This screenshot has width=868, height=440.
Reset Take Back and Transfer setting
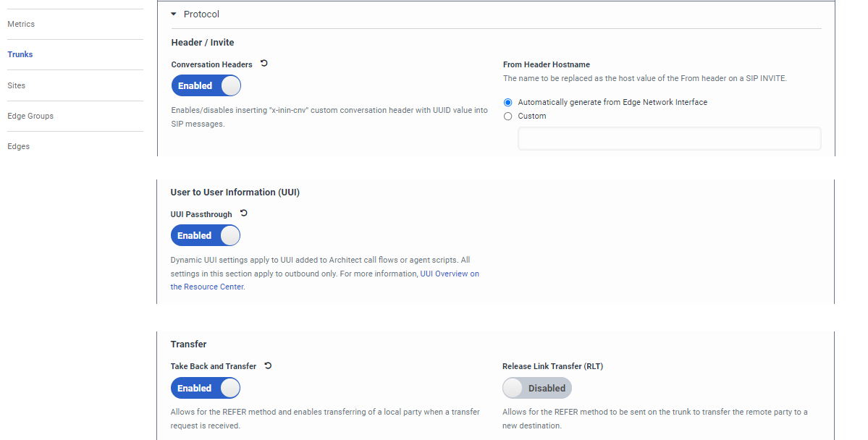(x=268, y=365)
